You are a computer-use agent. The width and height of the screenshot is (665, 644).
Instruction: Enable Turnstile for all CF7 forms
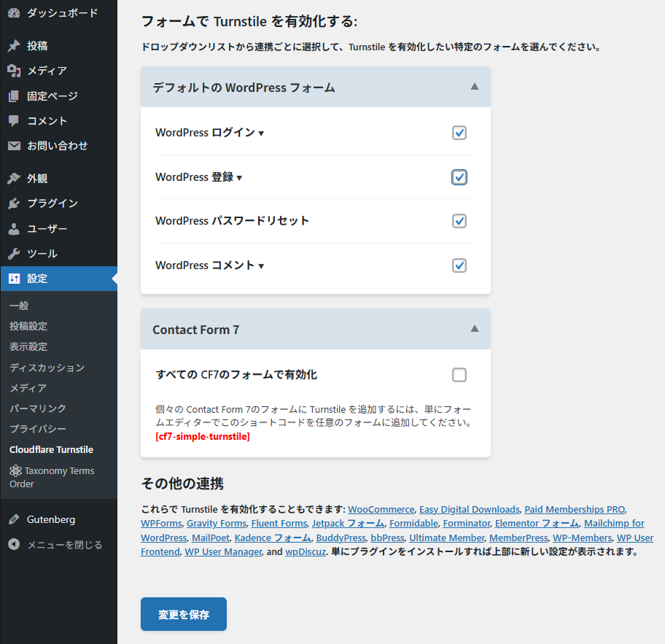click(459, 375)
